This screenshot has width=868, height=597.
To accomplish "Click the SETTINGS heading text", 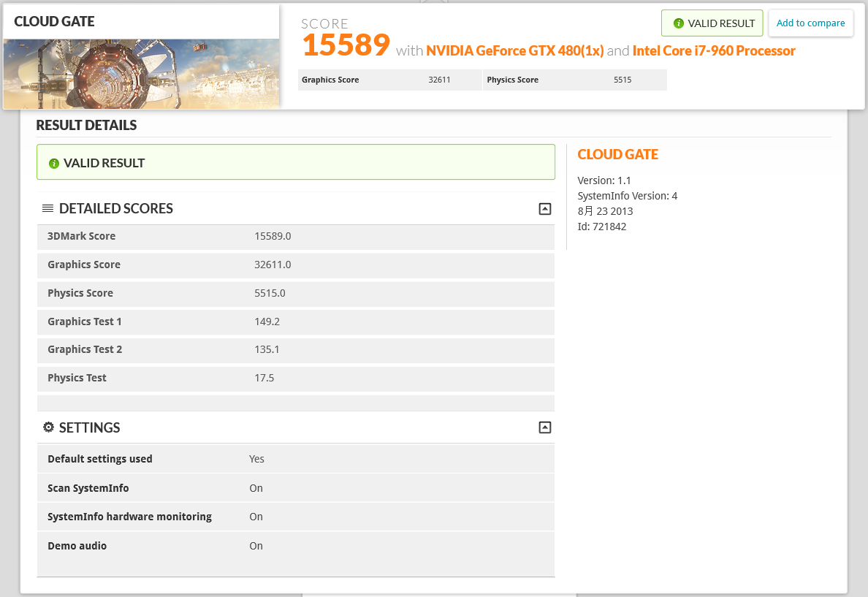I will click(x=89, y=427).
